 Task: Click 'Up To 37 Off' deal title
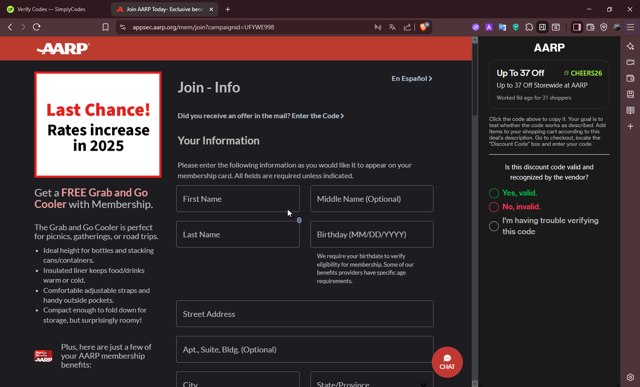coord(520,73)
